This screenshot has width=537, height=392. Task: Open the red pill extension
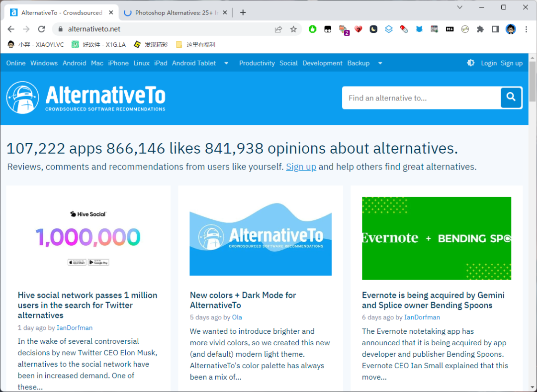[404, 29]
